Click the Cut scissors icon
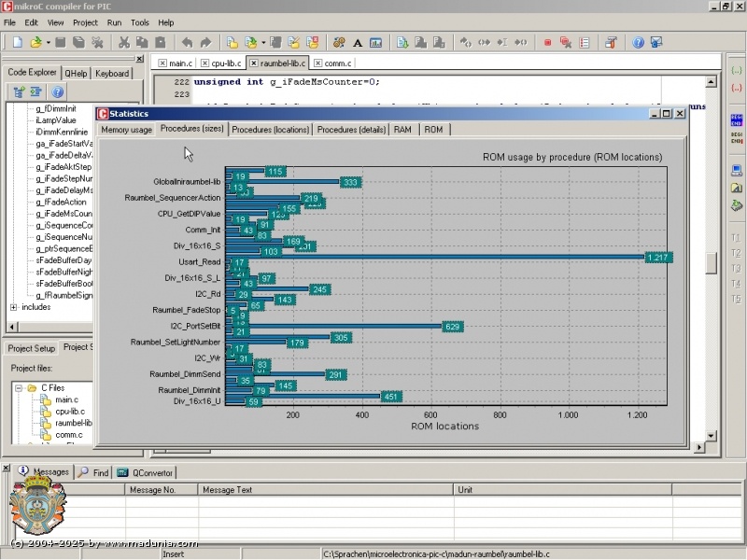 tap(124, 42)
